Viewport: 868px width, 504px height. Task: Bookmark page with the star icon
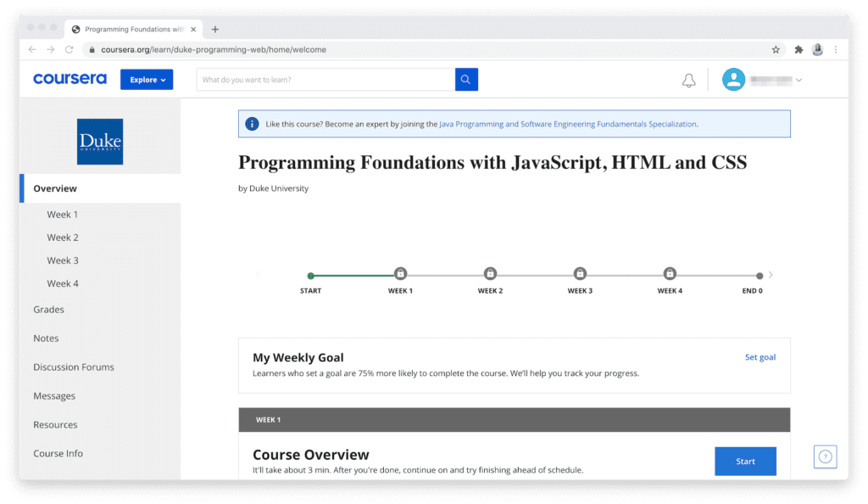click(776, 50)
